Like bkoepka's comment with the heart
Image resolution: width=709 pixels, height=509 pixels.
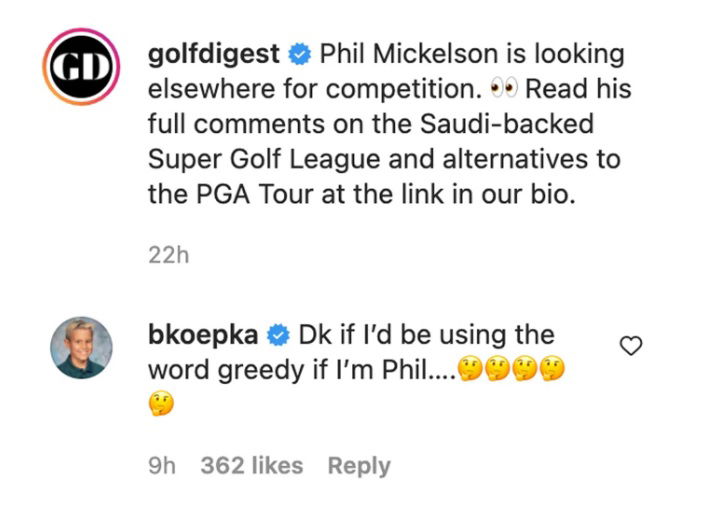point(631,346)
